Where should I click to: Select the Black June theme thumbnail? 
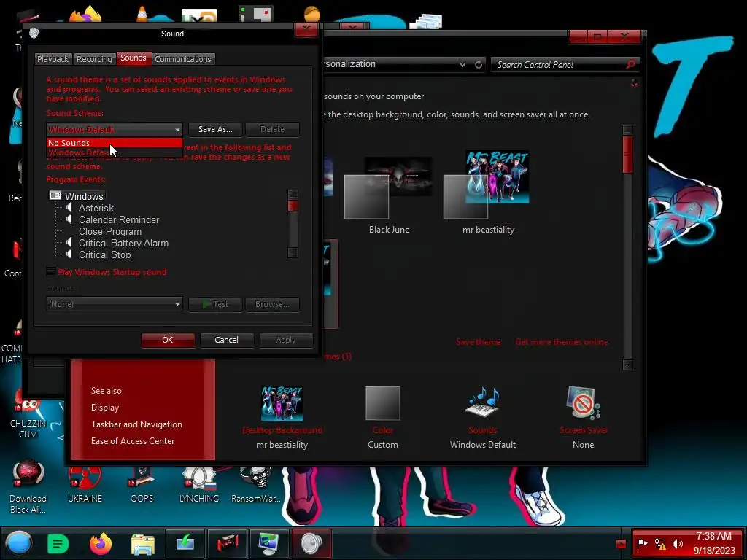tap(388, 188)
